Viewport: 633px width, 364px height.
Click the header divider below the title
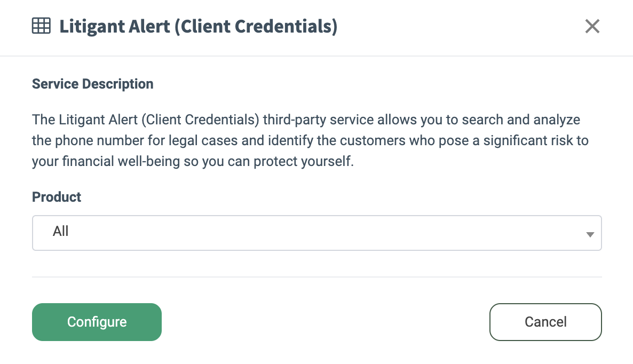point(316,56)
